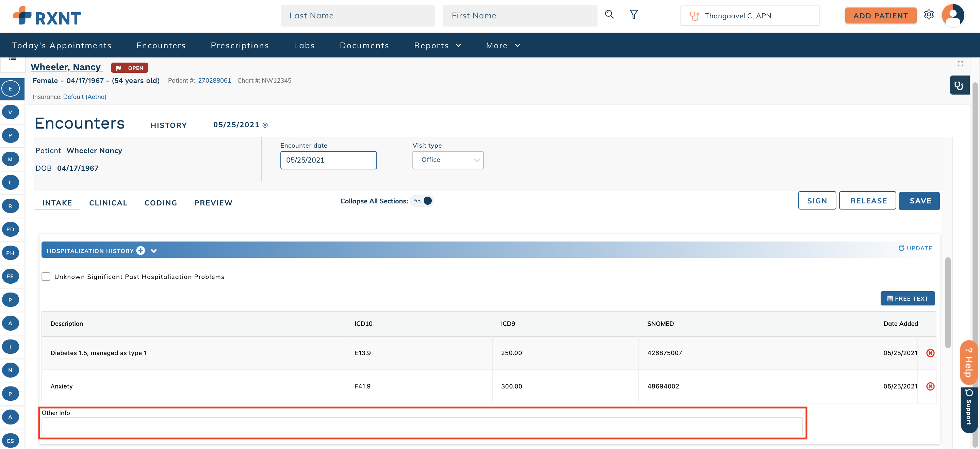Collapse Hospitalization History chevron
This screenshot has height=449, width=980.
point(154,251)
